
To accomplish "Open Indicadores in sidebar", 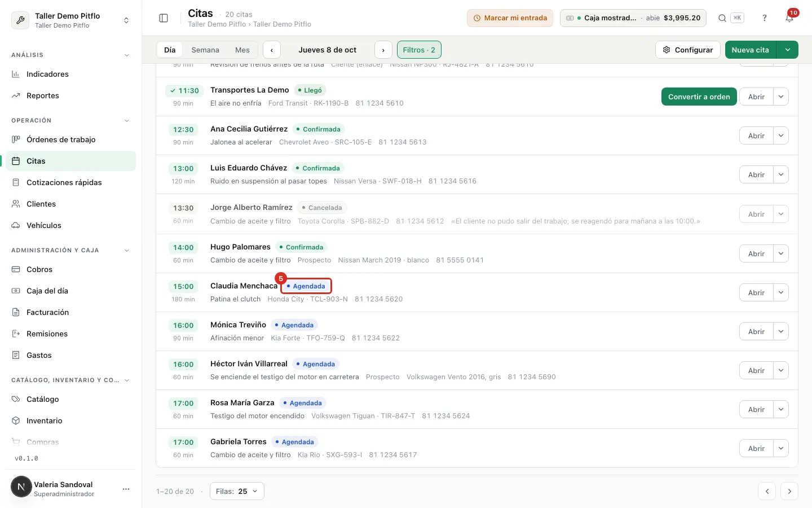I will (x=71, y=74).
